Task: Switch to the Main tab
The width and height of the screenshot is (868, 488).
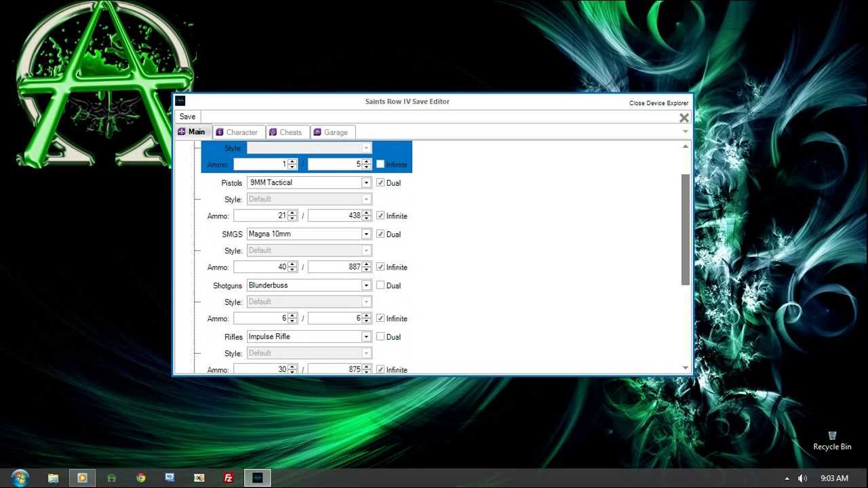Action: tap(193, 131)
